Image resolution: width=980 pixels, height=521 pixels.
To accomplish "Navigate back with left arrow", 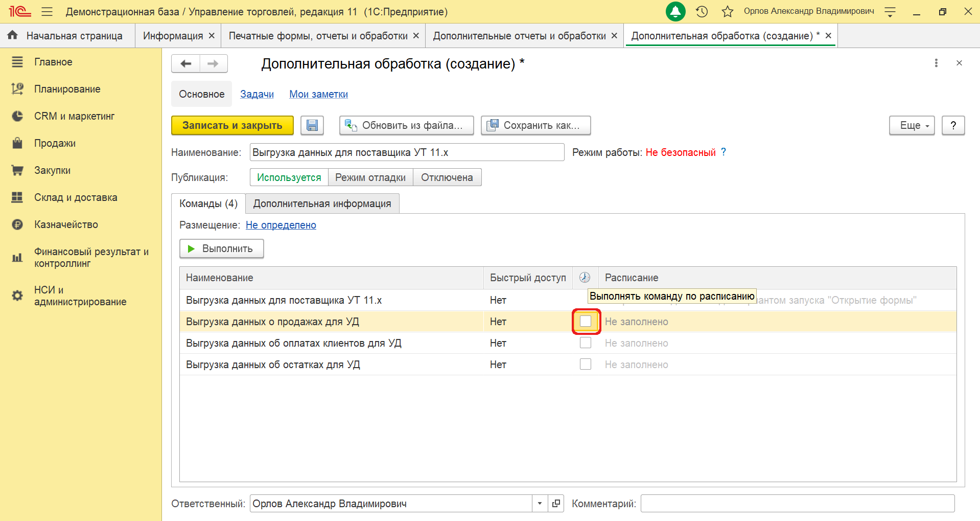I will point(186,63).
